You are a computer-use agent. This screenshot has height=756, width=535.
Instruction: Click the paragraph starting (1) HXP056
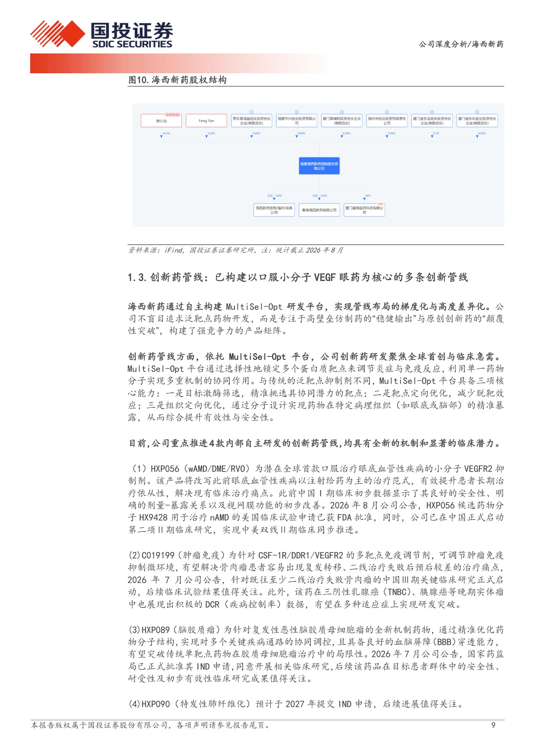316,499
